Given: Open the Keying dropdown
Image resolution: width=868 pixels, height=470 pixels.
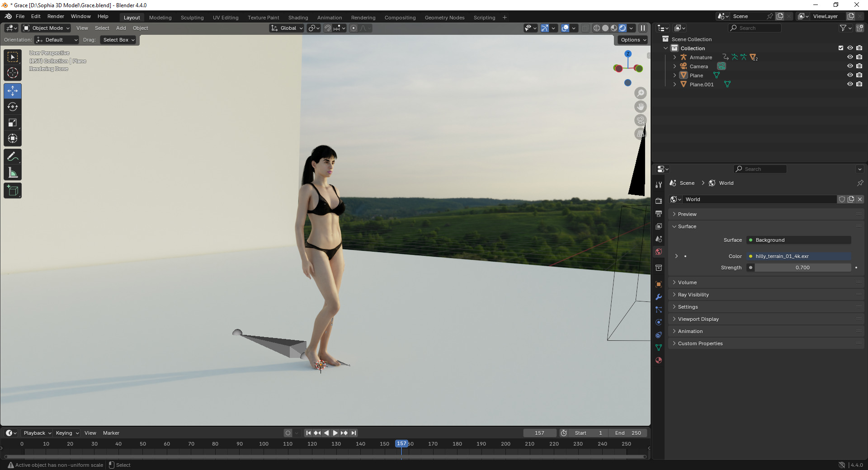Looking at the screenshot, I should pos(67,433).
